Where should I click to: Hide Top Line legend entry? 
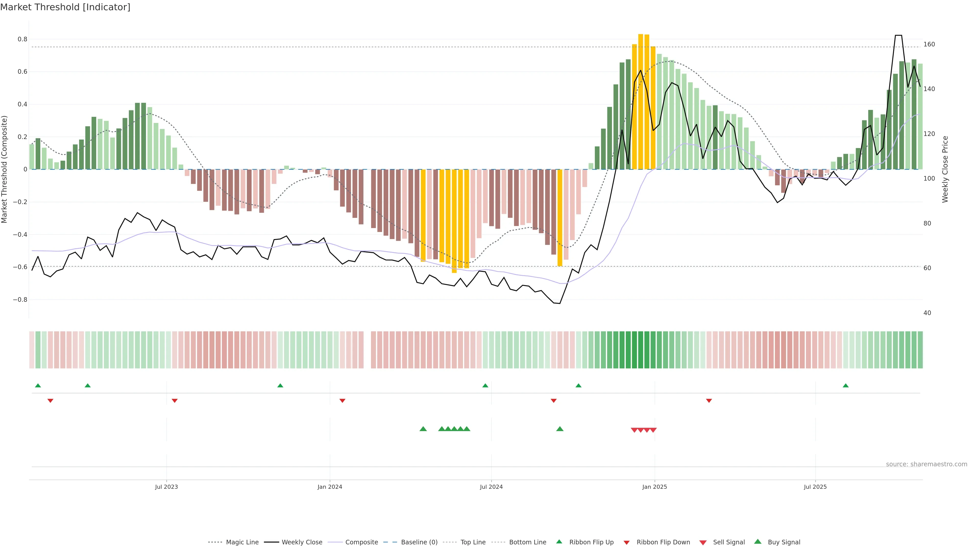473,542
